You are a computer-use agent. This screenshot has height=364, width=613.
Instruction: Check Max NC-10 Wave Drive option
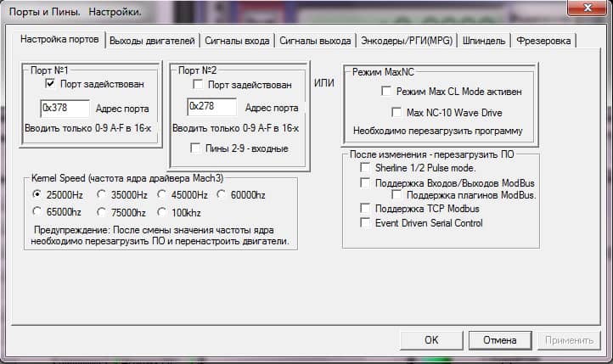coord(396,112)
